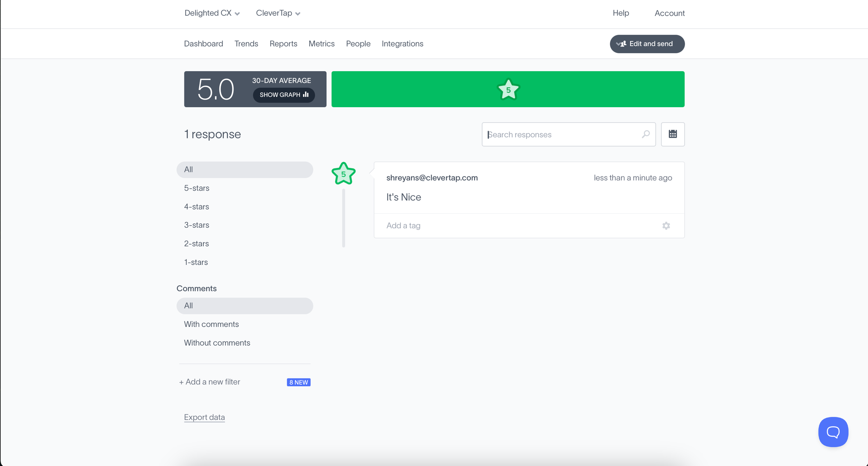Expand the Delighted CX dropdown
Viewport: 868px width, 466px height.
(212, 13)
